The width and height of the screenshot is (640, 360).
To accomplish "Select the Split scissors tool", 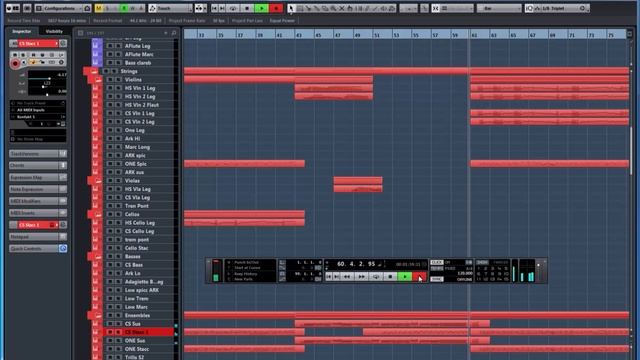I will tap(309, 8).
